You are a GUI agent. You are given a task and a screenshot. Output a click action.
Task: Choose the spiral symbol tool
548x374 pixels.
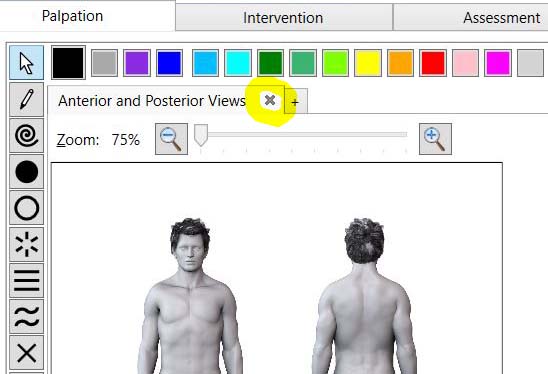[27, 136]
